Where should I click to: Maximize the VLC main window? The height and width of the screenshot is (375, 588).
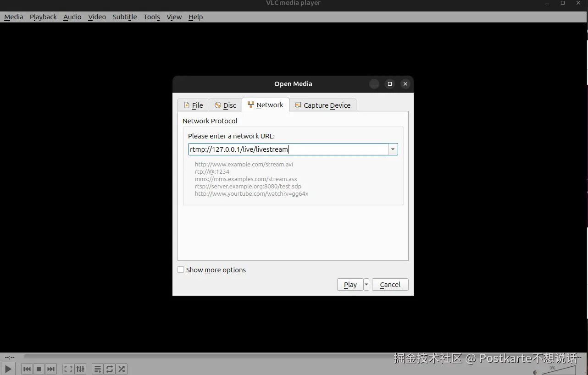coord(563,3)
